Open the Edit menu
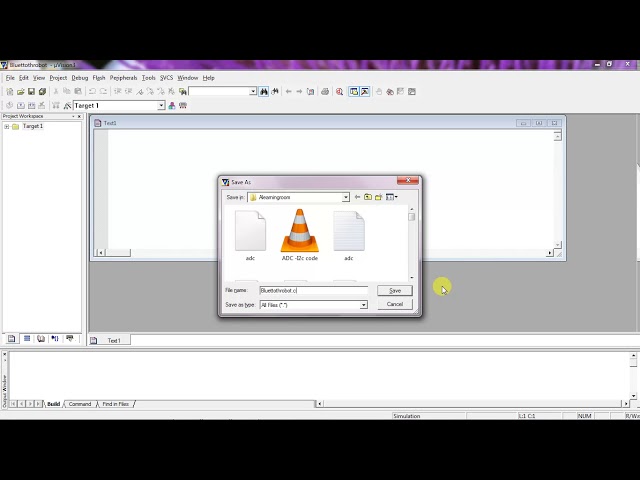 coord(24,78)
